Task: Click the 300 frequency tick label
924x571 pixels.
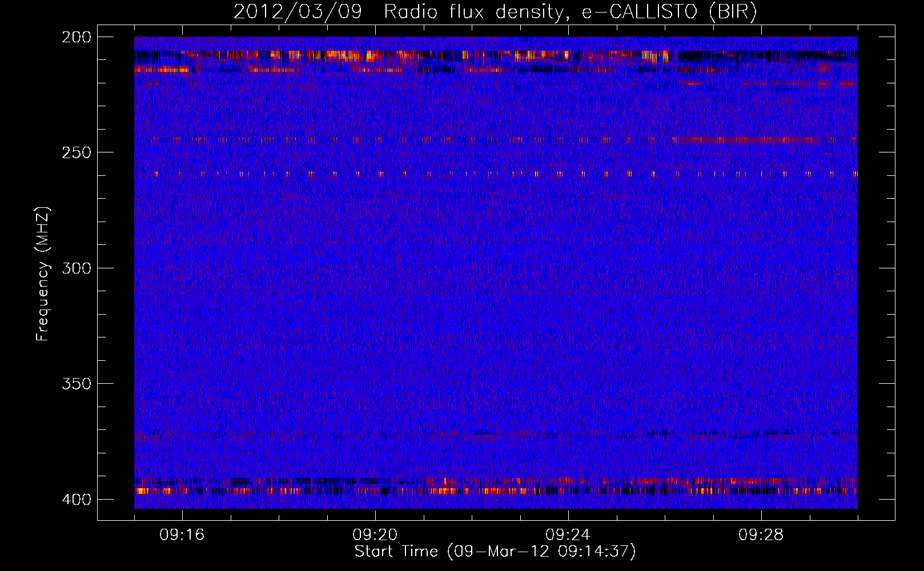Action: pyautogui.click(x=76, y=268)
